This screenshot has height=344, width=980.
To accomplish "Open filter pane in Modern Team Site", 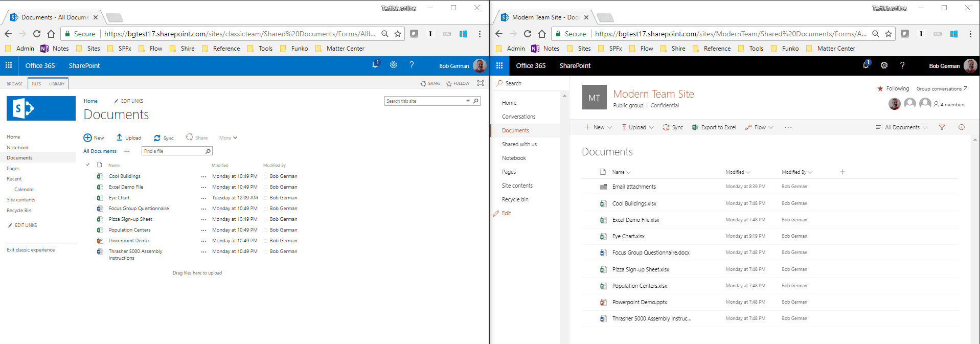I will pyautogui.click(x=942, y=127).
